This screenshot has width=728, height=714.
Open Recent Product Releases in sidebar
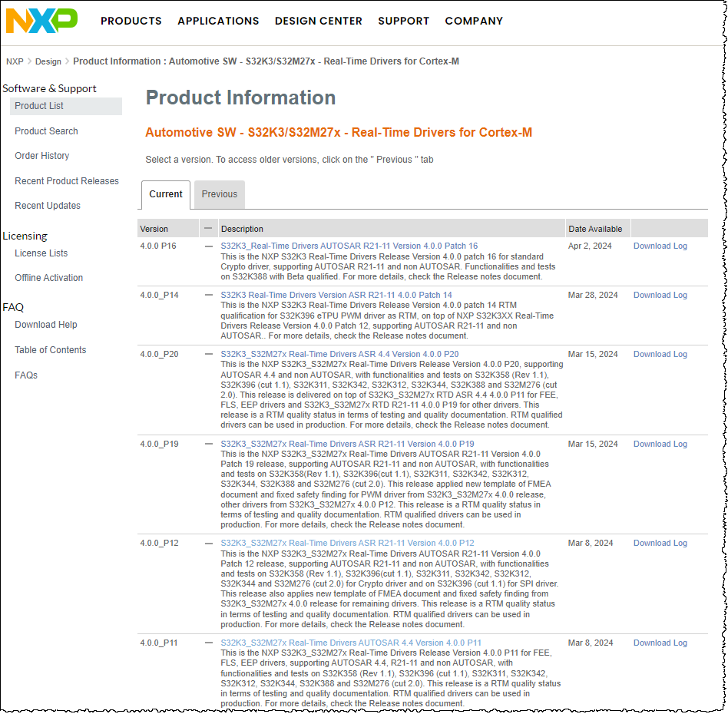click(68, 180)
